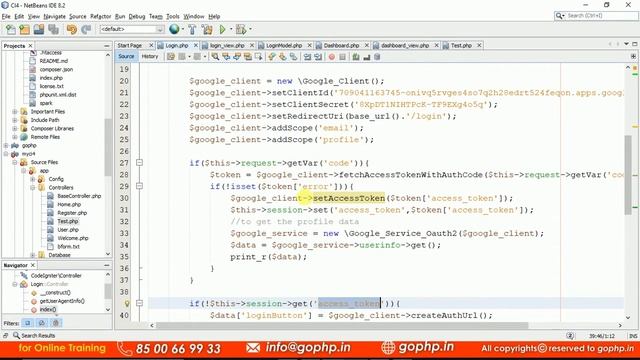Click the Uncomment icon in editor toolbar
Viewport: 640px width, 360px height.
[367, 57]
